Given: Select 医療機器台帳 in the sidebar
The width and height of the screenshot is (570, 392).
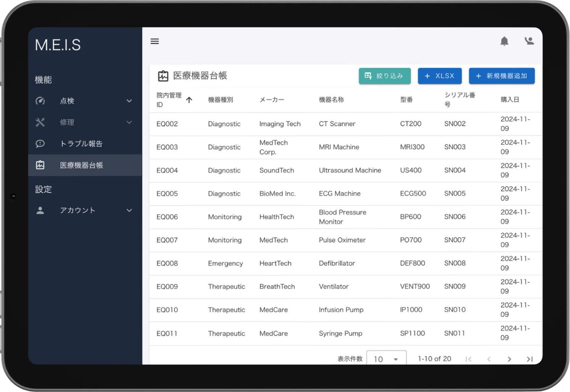Looking at the screenshot, I should click(x=85, y=165).
